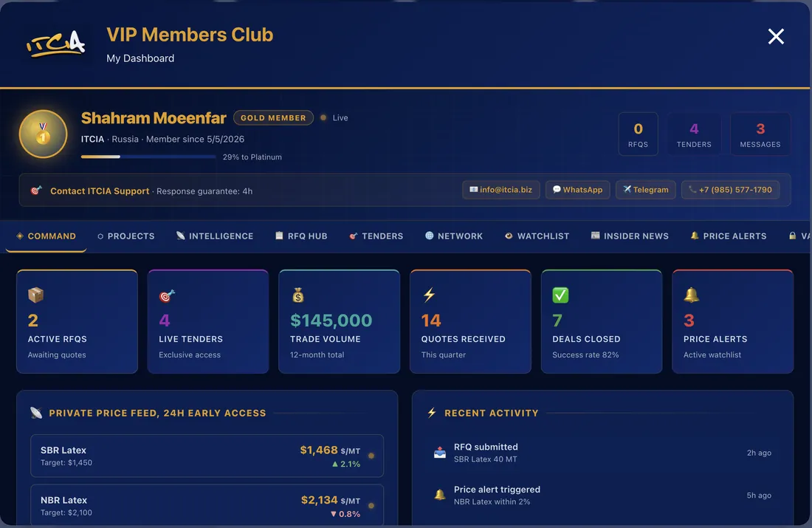
Task: Contact support via Telegram button
Action: 646,190
